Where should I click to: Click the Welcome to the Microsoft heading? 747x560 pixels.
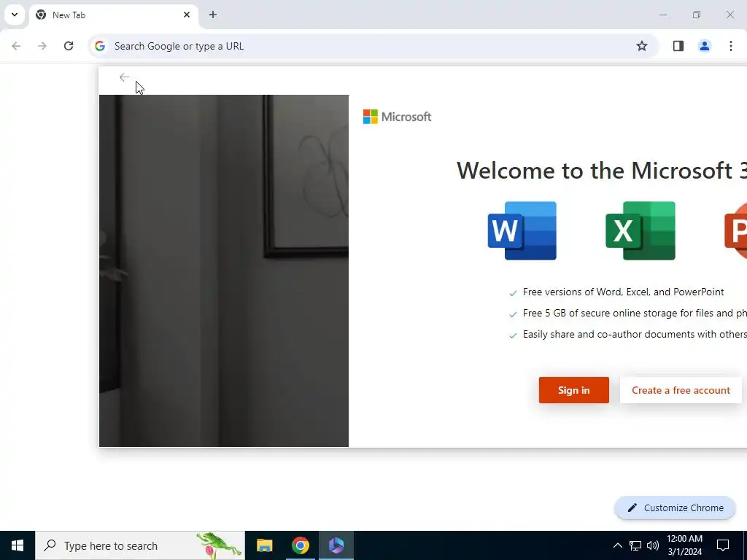[602, 171]
